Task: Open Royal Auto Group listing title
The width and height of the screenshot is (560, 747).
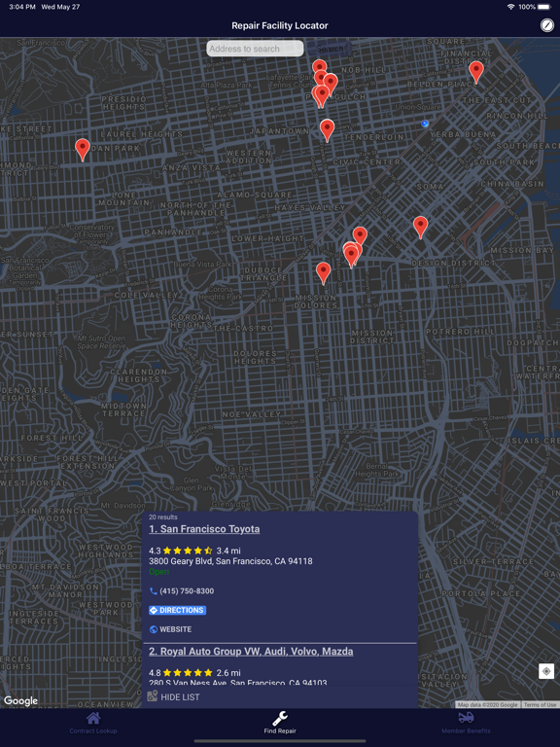Action: 251,652
